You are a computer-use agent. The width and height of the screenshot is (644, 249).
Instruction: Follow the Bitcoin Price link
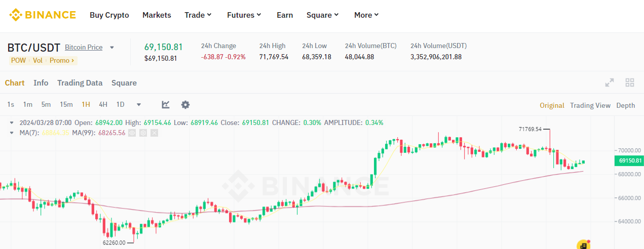[84, 48]
